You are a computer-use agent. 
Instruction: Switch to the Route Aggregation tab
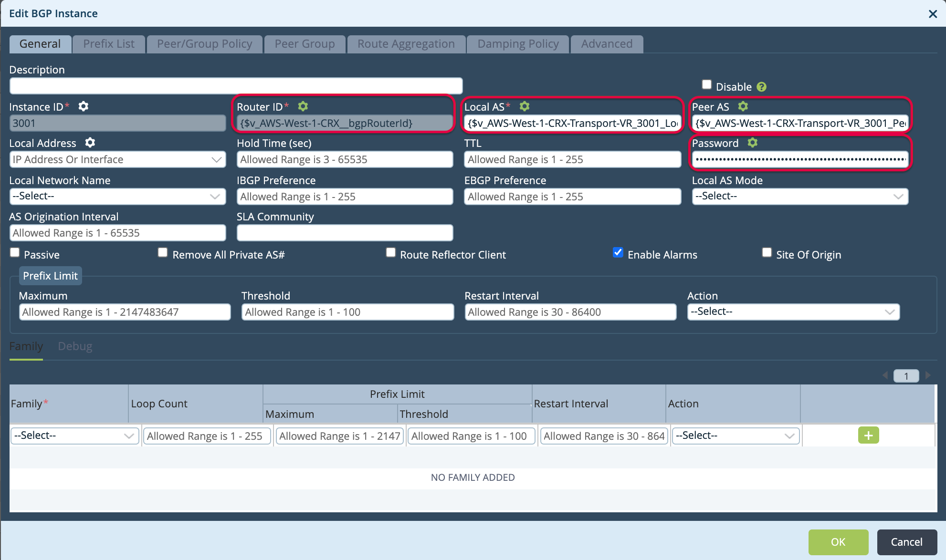(x=406, y=43)
